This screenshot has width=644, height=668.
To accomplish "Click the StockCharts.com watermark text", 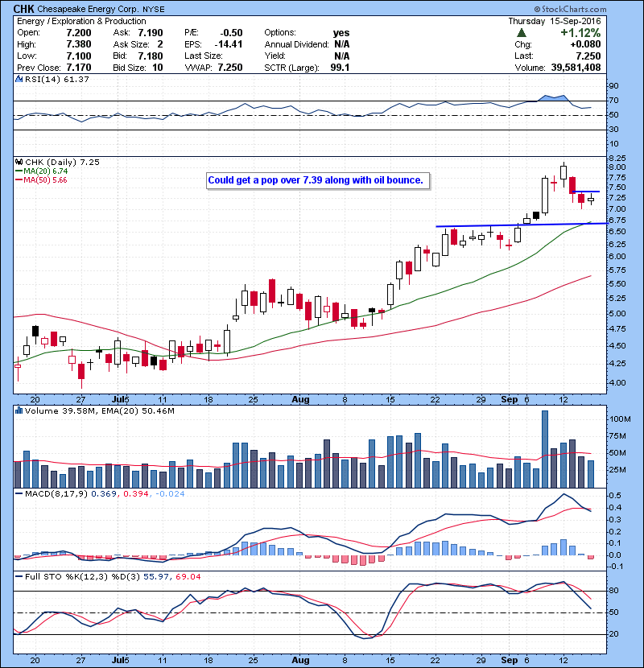I will pyautogui.click(x=570, y=9).
